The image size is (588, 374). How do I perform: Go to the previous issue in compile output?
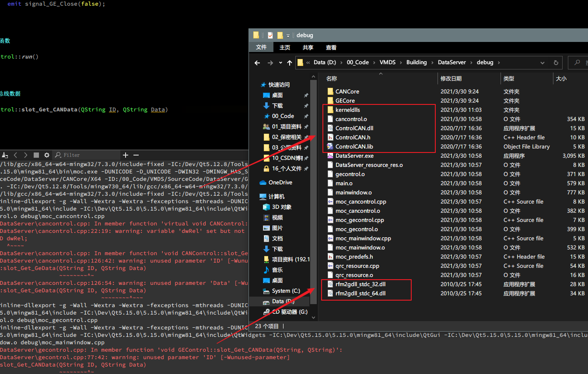tap(16, 155)
